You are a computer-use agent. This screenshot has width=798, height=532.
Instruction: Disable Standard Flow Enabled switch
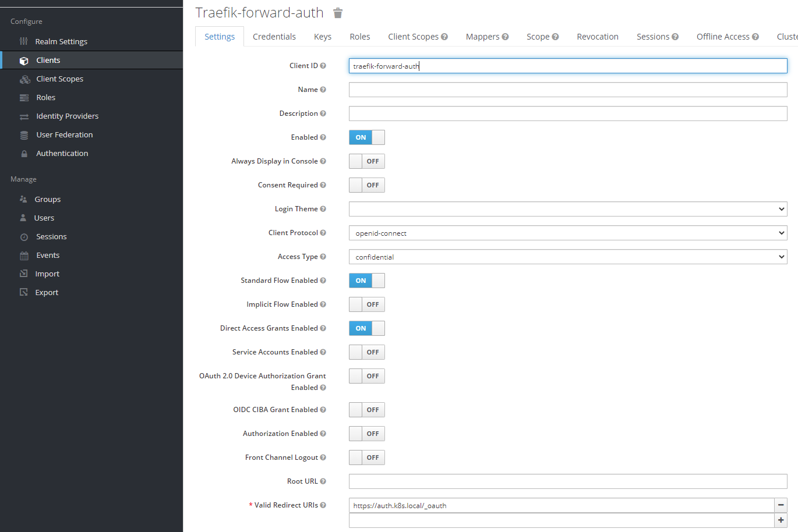(367, 281)
